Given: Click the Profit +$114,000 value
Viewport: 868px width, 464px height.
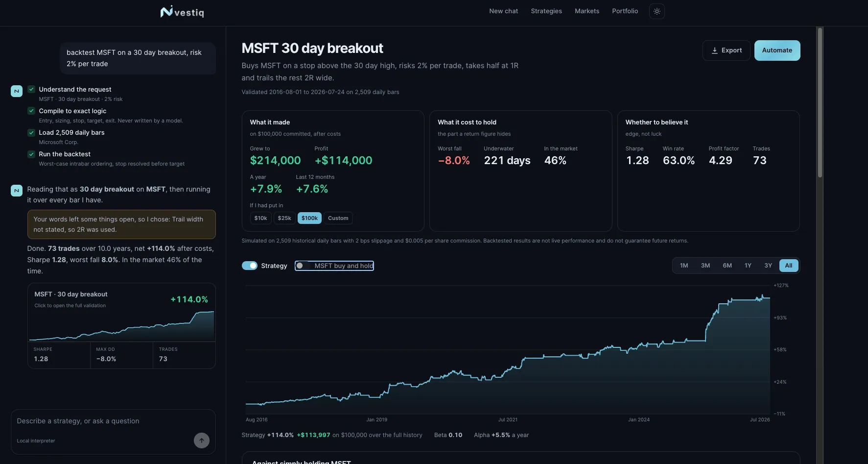Looking at the screenshot, I should coord(343,160).
